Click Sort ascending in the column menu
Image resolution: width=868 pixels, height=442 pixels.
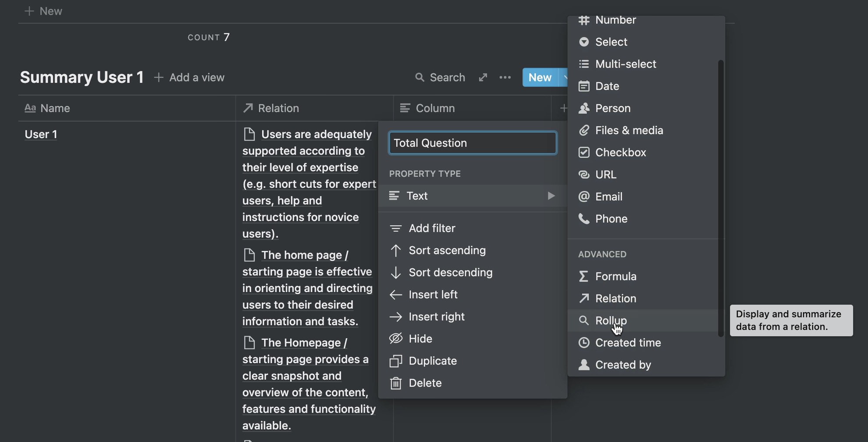point(447,250)
